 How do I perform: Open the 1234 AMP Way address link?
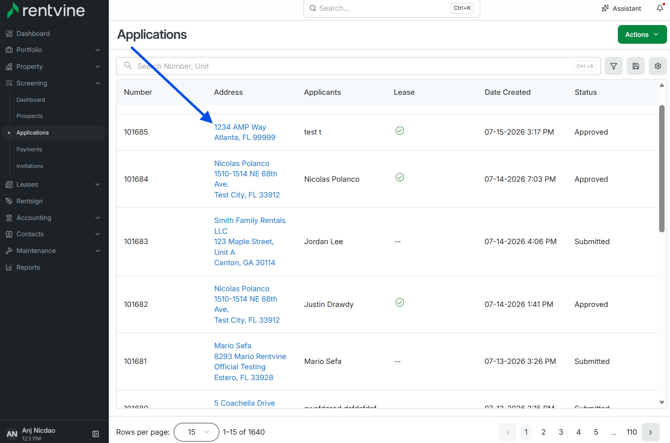click(x=244, y=132)
